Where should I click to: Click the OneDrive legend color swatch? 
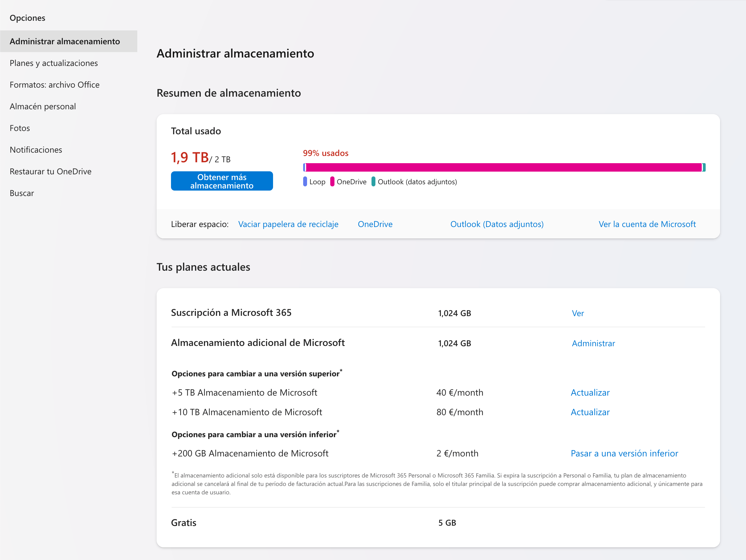point(332,182)
